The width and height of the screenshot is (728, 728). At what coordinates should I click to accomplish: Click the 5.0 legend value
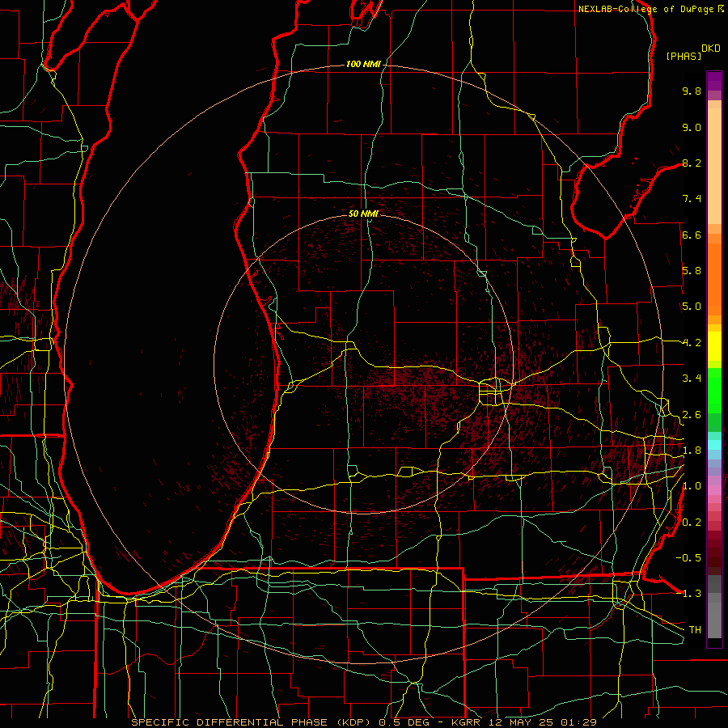pos(692,307)
